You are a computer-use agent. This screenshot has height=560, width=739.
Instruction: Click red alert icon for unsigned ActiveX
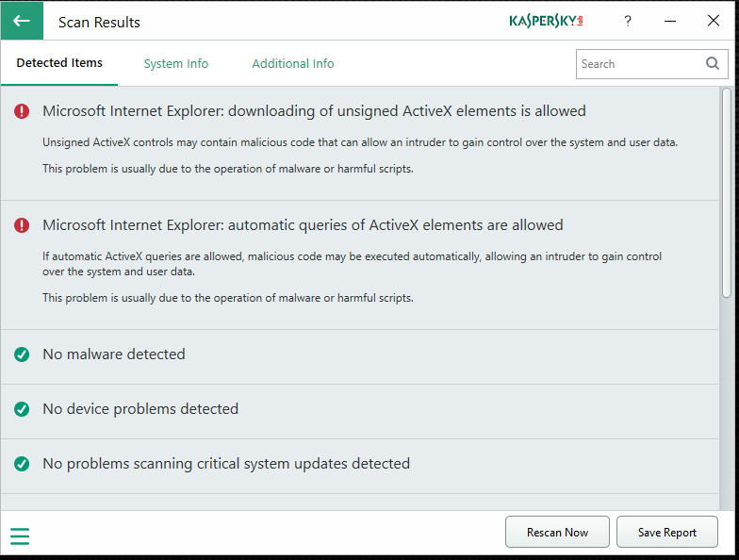pos(22,111)
